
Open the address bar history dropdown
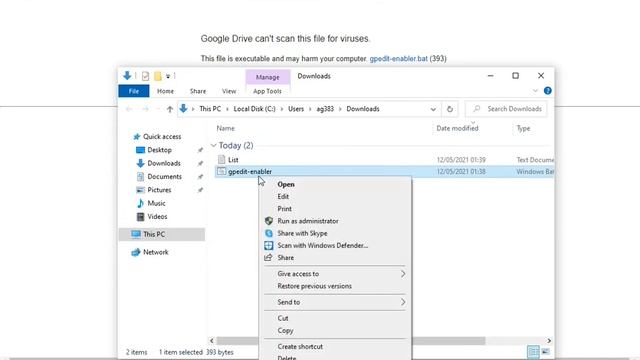pyautogui.click(x=433, y=109)
